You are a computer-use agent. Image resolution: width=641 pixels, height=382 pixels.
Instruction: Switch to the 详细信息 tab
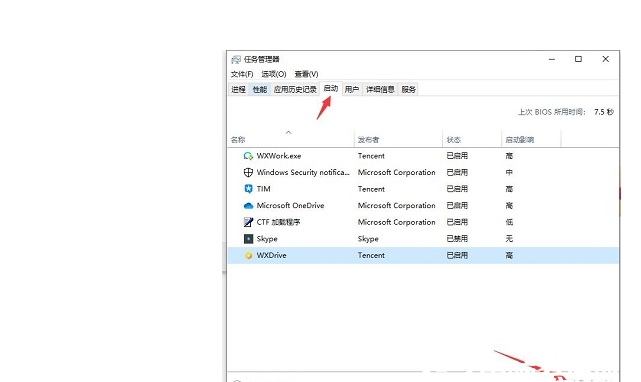pos(380,89)
